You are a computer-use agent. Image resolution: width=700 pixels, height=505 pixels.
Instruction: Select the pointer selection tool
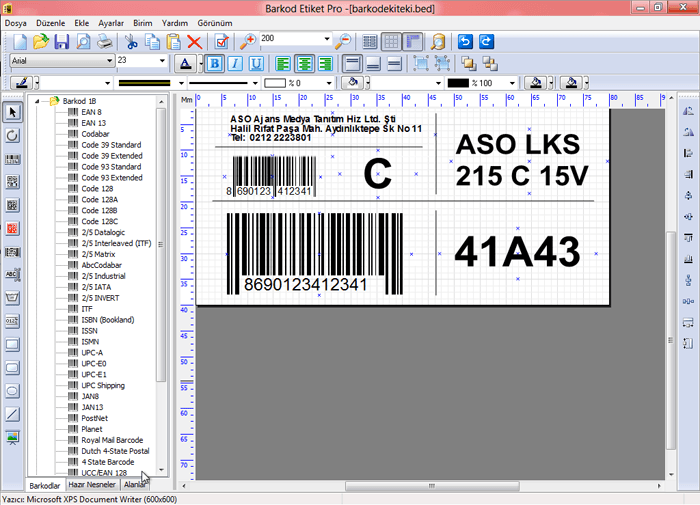pyautogui.click(x=12, y=112)
